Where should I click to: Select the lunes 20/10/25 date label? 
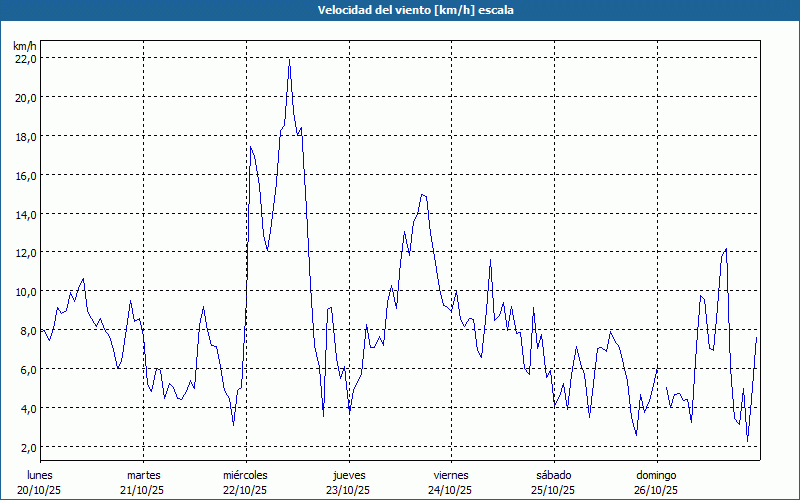41,482
